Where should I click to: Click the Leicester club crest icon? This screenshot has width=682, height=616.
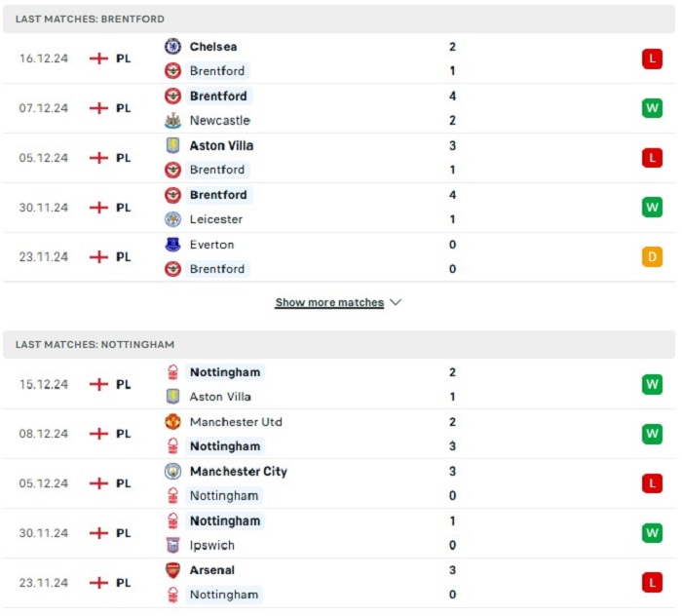[172, 219]
